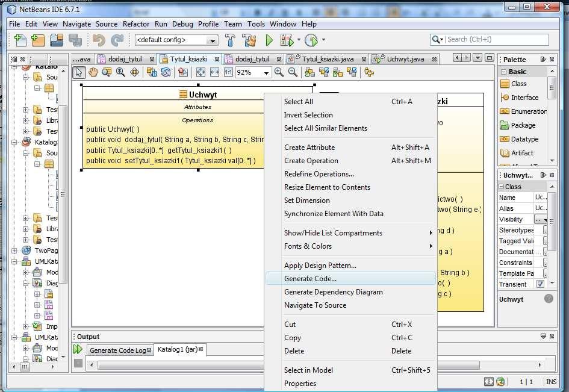Close the Uchwyt.java tab
This screenshot has height=392, width=569.
(434, 59)
